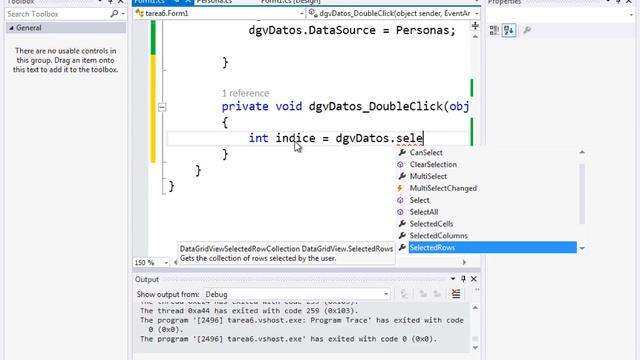Click the Clear All output icon
The height and width of the screenshot is (360, 640).
456,294
